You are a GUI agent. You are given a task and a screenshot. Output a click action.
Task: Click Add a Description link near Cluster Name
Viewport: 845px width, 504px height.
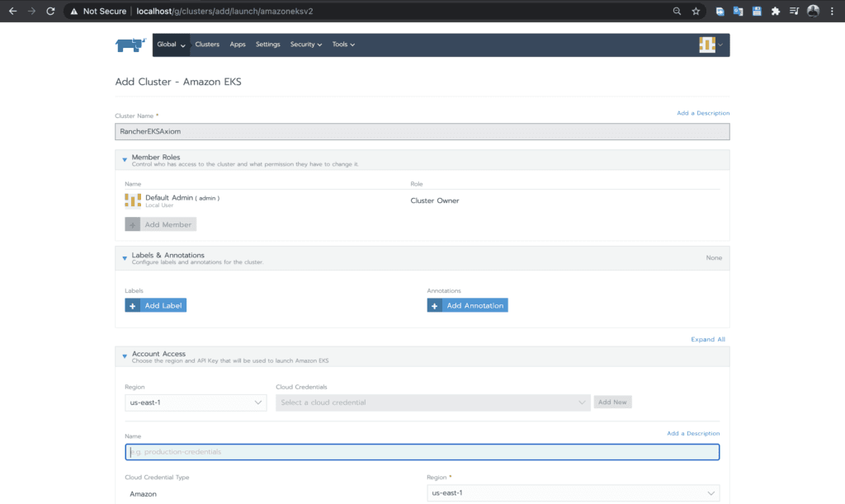pyautogui.click(x=703, y=113)
